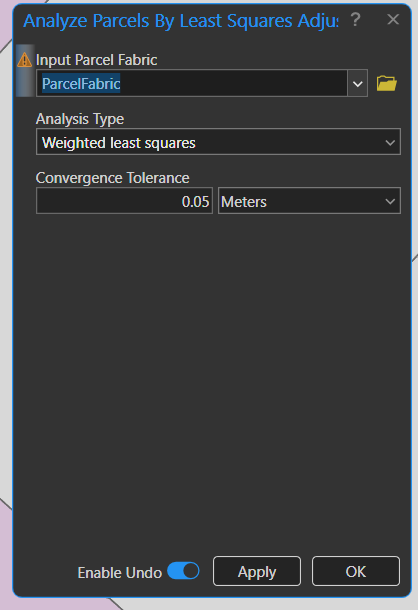Click the Apply button

point(257,571)
